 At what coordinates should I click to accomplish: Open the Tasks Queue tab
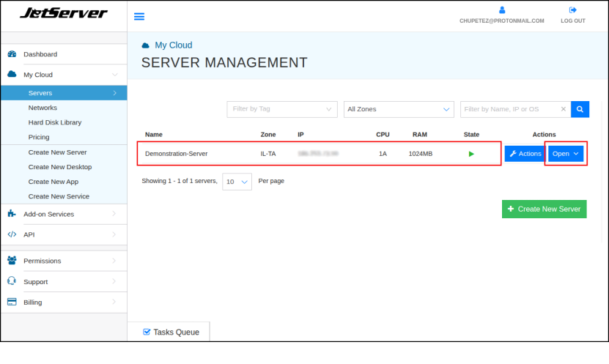(169, 332)
